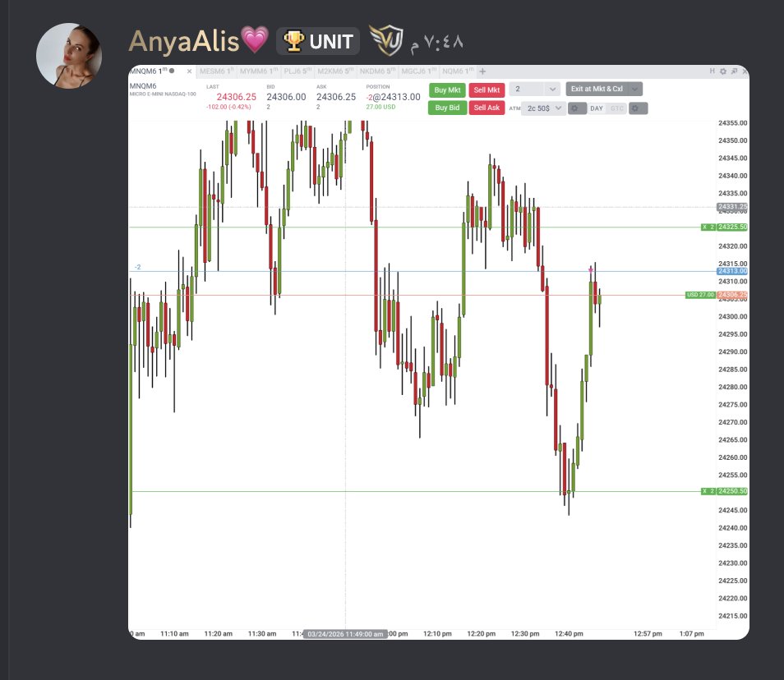Close the chart panel with X icon
The height and width of the screenshot is (680, 784).
(x=745, y=71)
